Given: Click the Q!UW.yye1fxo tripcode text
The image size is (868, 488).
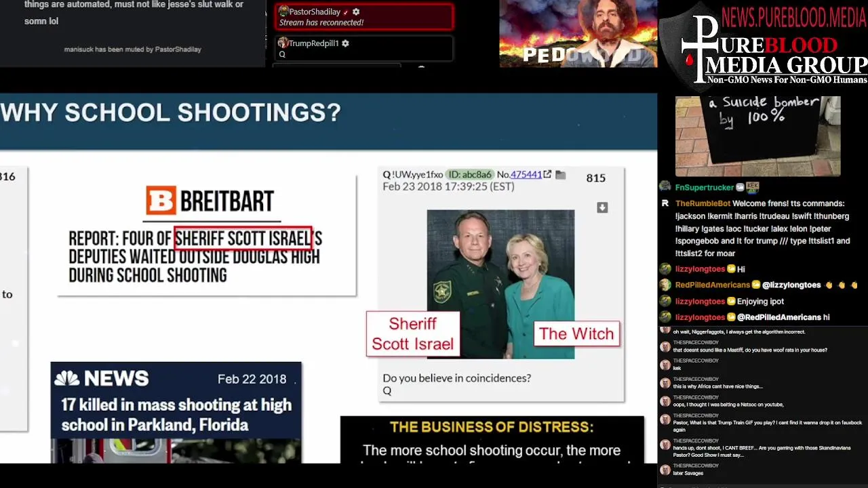Looking at the screenshot, I should pos(413,175).
